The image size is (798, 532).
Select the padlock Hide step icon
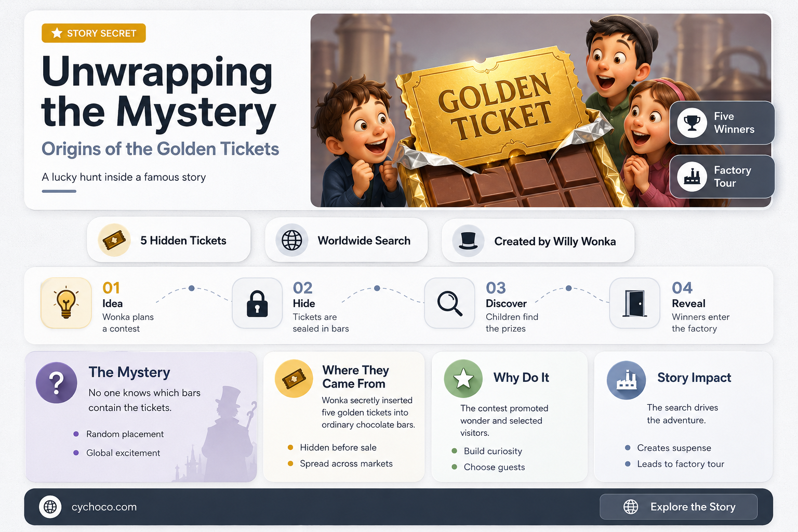coord(257,303)
